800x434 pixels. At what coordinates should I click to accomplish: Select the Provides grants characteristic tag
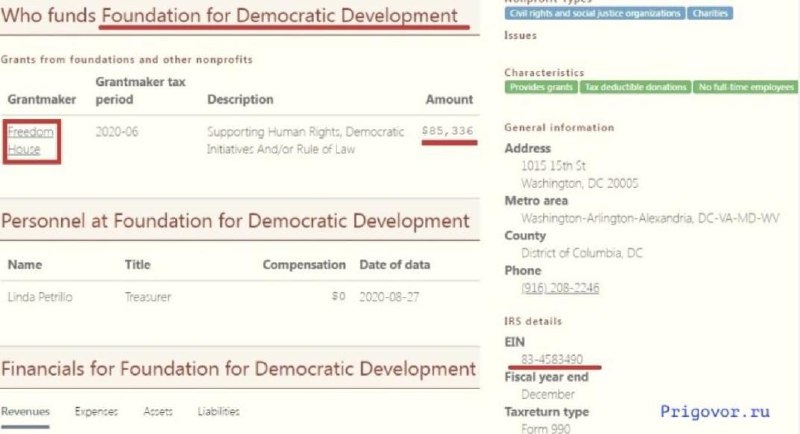pos(541,87)
